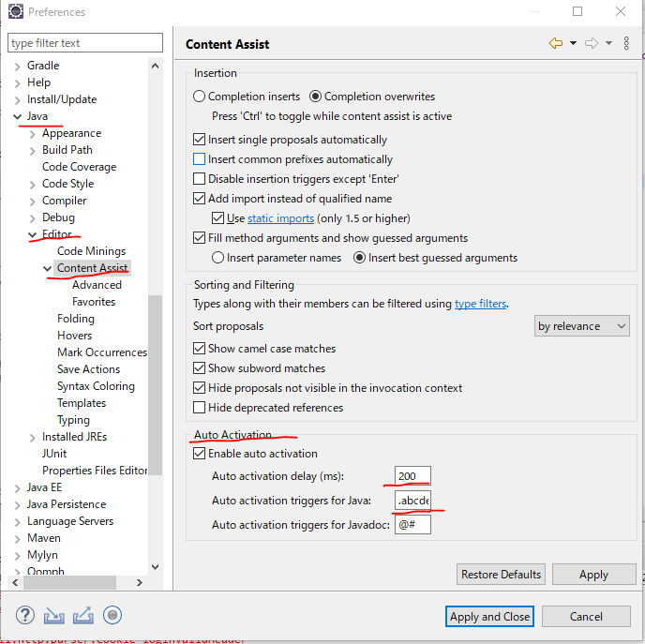Viewport: 645px width, 644px height.
Task: Collapse the Editor tree node
Action: coord(33,234)
